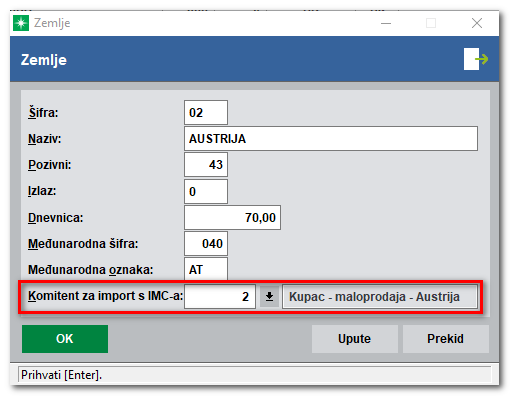Click the exit door icon in blue header

click(476, 59)
